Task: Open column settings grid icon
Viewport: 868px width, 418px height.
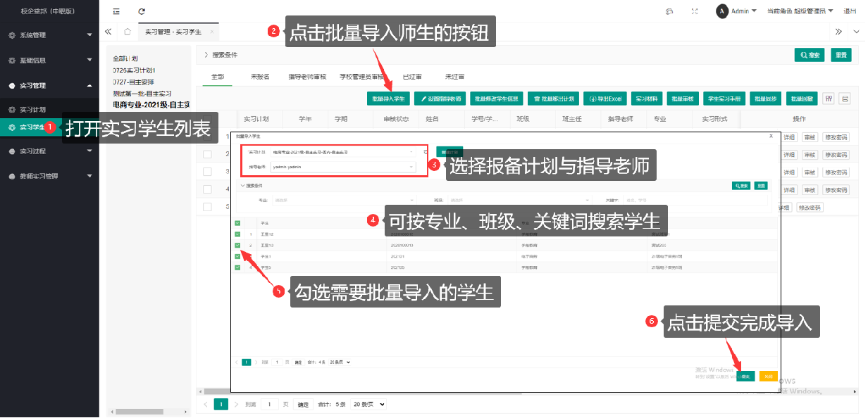Action: pyautogui.click(x=829, y=99)
